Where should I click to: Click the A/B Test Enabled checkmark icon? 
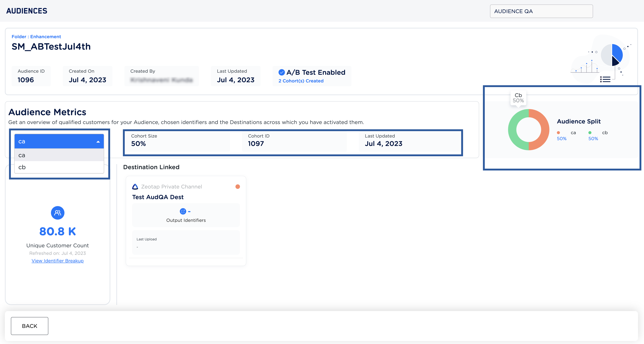coord(282,73)
